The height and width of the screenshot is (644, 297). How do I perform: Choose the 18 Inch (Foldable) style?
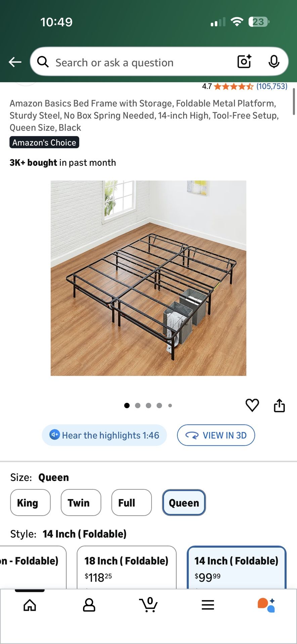click(127, 568)
